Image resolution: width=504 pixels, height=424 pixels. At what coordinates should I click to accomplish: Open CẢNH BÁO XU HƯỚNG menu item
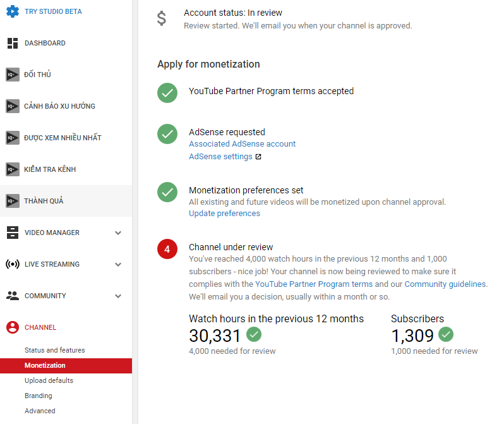tap(59, 106)
